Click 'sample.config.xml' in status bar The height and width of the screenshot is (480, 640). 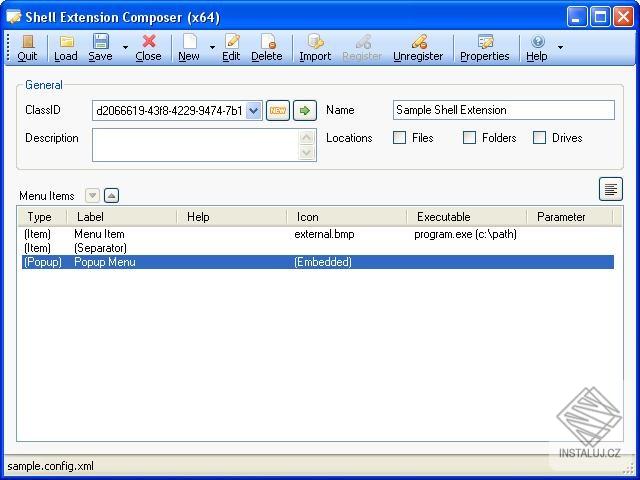coord(51,466)
